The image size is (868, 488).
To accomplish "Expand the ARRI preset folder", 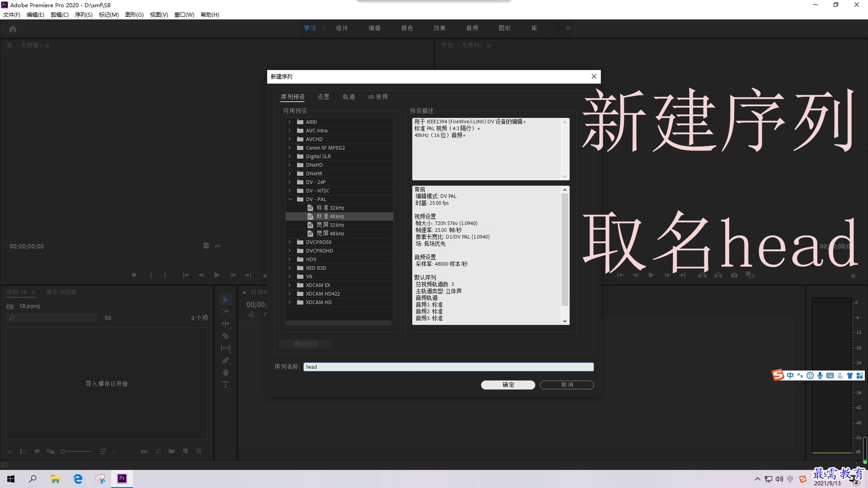I will tap(290, 122).
